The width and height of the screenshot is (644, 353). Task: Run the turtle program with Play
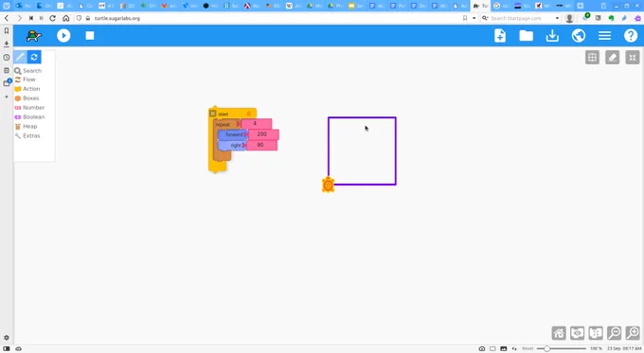click(x=63, y=36)
